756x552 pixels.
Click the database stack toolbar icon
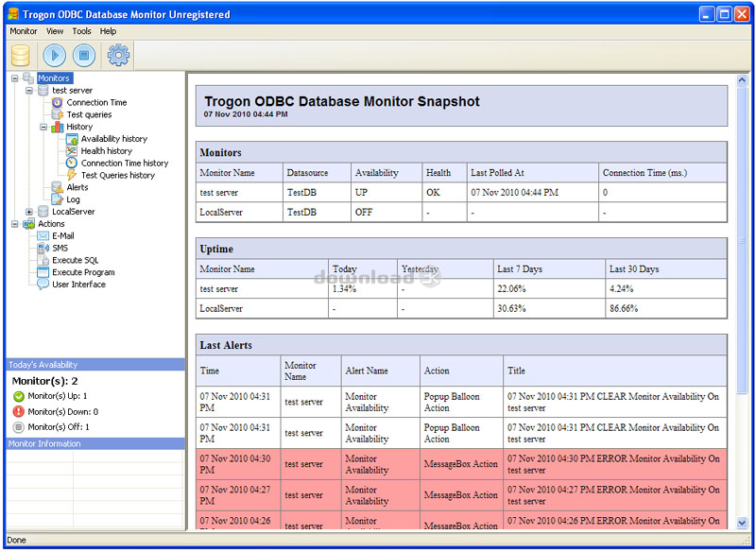20,55
